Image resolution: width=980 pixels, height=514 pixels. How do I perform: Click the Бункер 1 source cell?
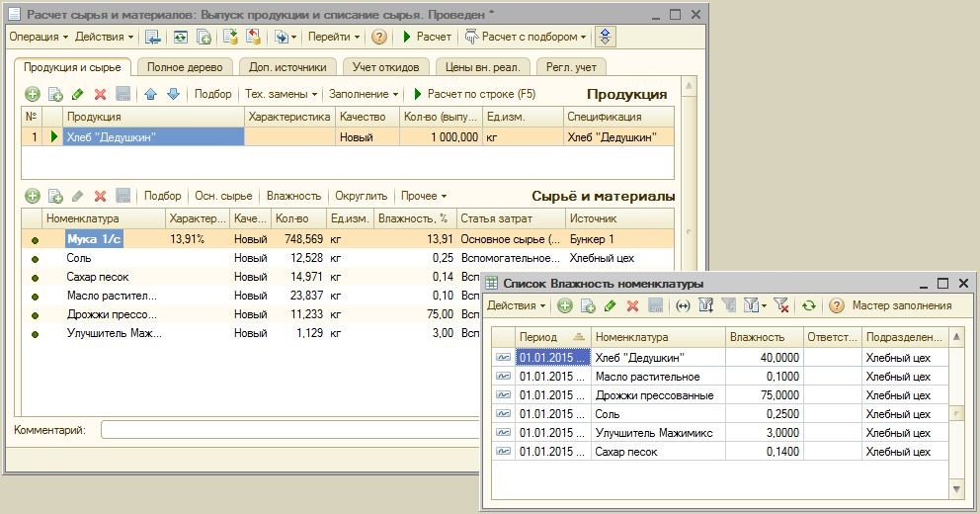(620, 239)
